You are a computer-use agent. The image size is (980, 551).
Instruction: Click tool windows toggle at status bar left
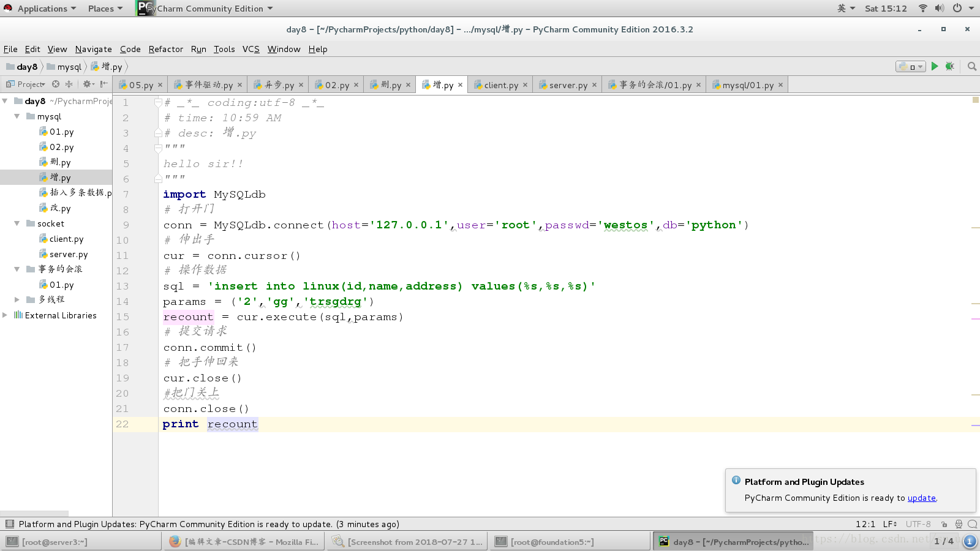point(9,524)
